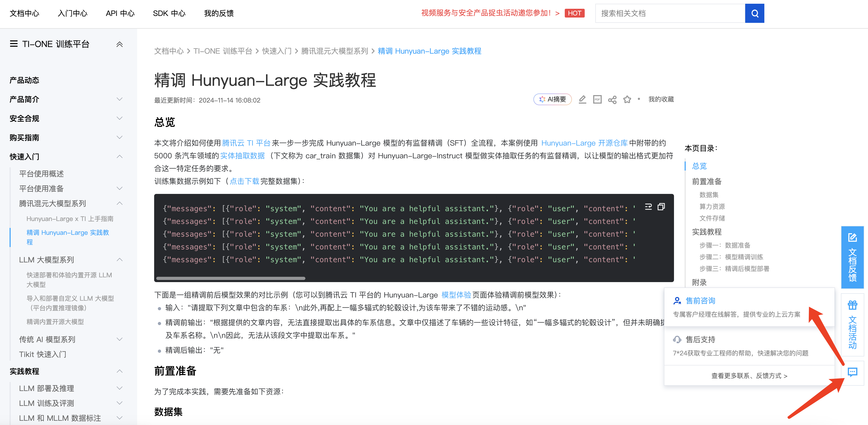Open 快速部署和体验内置开源 LLM 大模型 item
This screenshot has height=425, width=868.
[69, 279]
